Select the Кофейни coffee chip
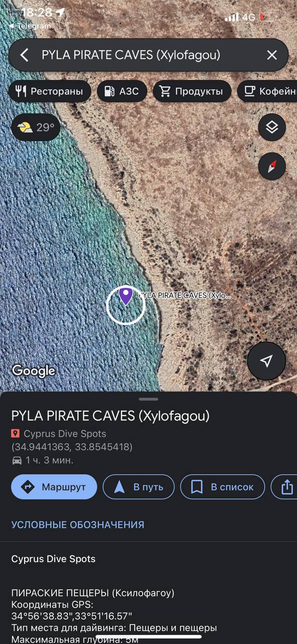 click(x=267, y=92)
